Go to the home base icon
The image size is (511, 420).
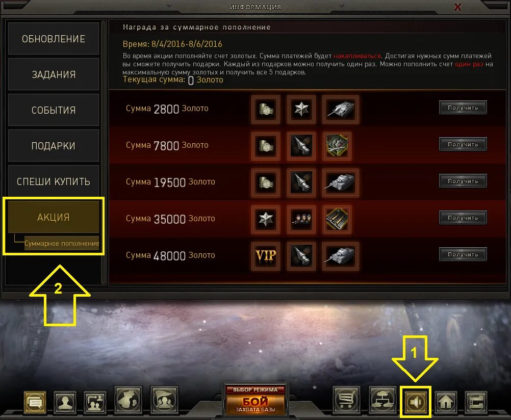coord(446,402)
